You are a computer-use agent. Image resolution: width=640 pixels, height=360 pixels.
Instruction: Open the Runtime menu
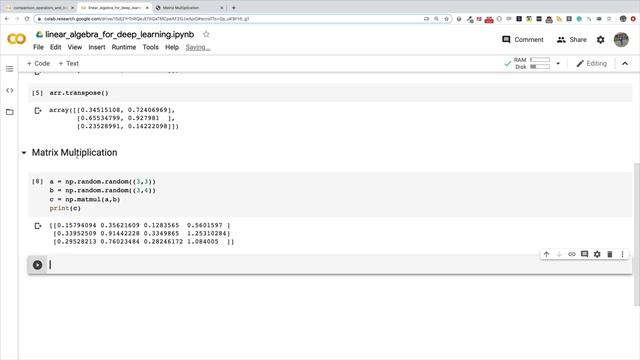[124, 47]
